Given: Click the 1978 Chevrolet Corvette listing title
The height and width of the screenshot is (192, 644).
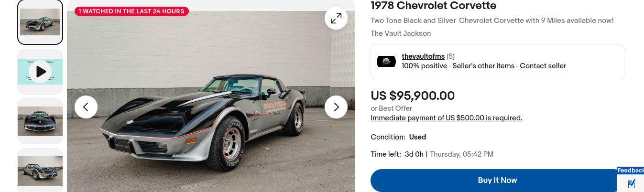Looking at the screenshot, I should click(434, 6).
